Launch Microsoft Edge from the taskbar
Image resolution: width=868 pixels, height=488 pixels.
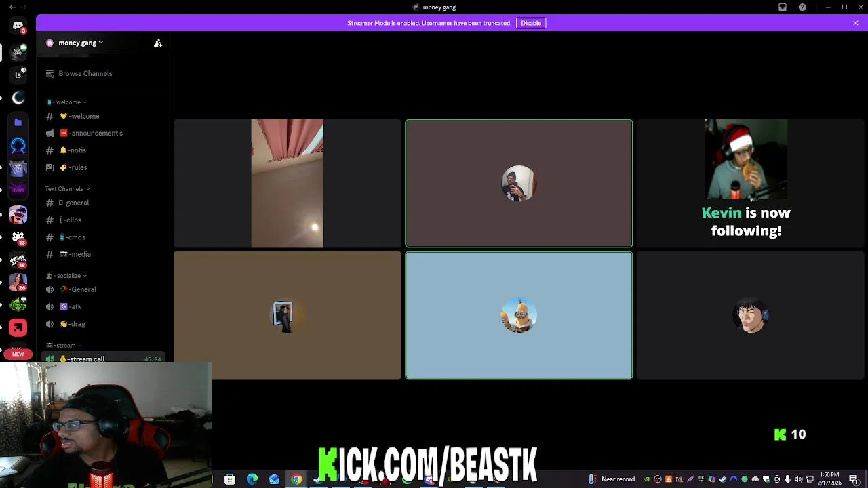tap(252, 479)
